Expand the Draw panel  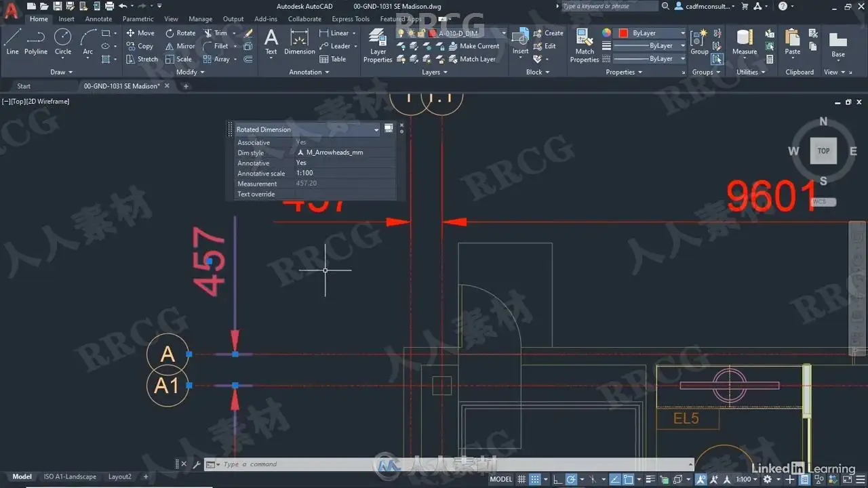point(61,72)
